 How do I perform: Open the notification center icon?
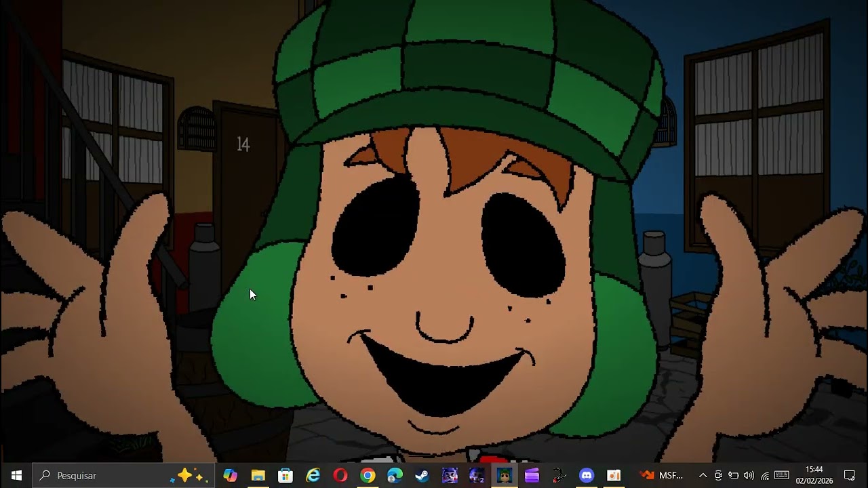coord(850,476)
